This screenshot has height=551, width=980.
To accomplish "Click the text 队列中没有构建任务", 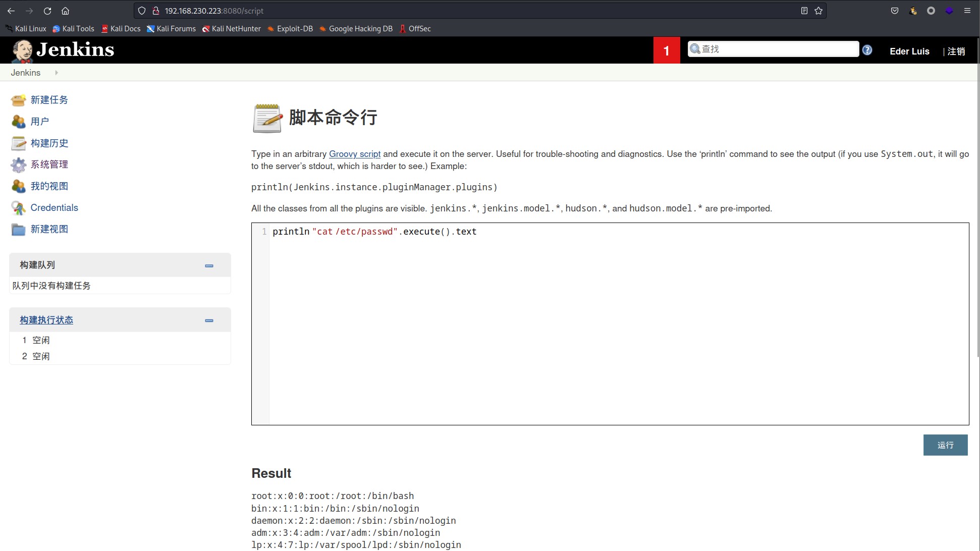I will (x=51, y=286).
